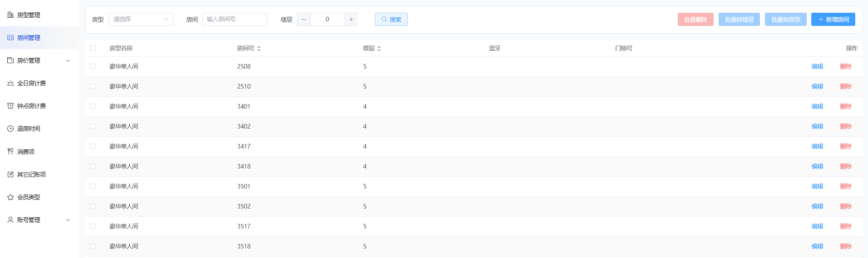This screenshot has height=258, width=868.
Task: Sort by 楼层 column sort arrows
Action: pyautogui.click(x=379, y=49)
